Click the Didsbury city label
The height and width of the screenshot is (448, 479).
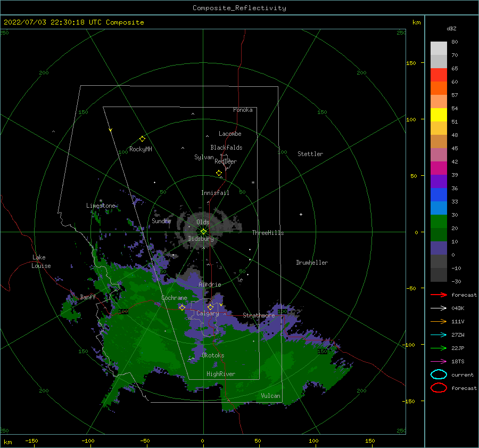(x=201, y=239)
